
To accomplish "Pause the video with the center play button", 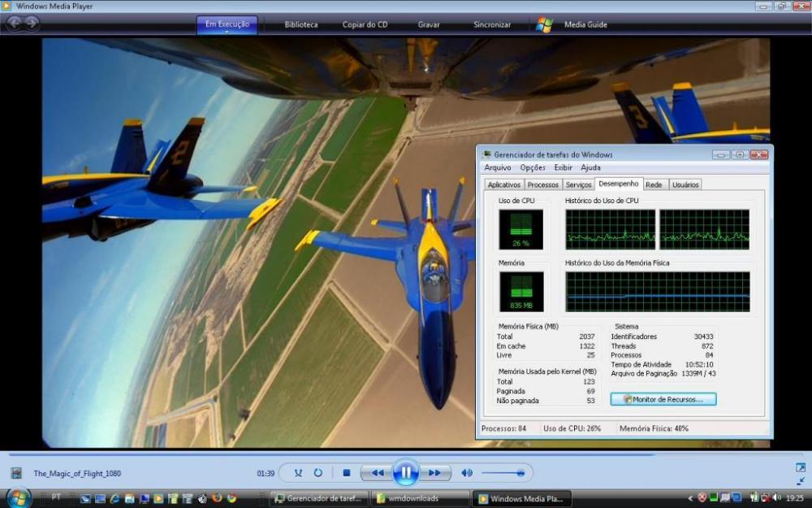I will tap(405, 472).
